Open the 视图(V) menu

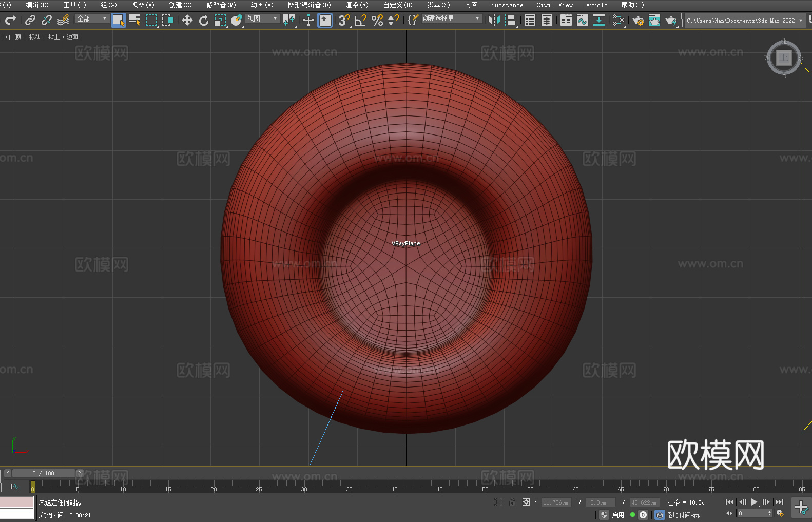pos(143,5)
